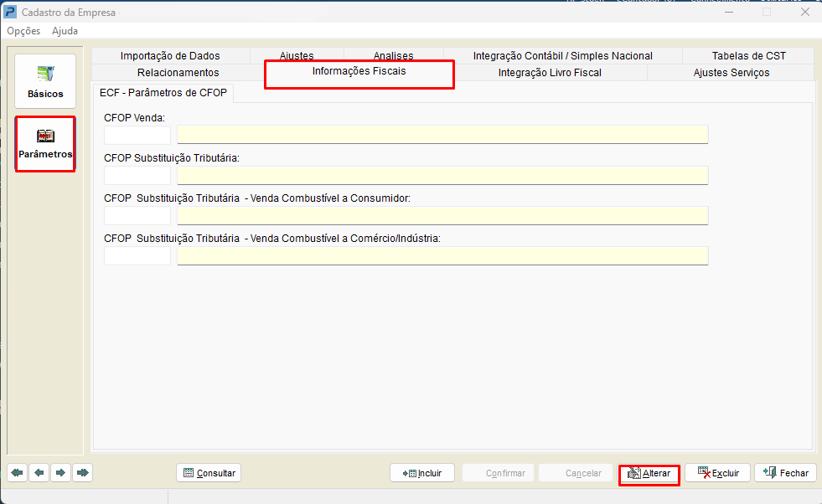Go to the last record arrow

pyautogui.click(x=82, y=472)
